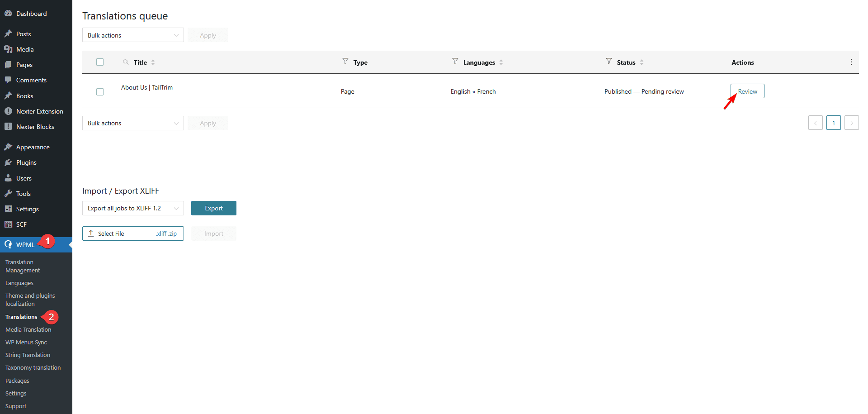
Task: Click the Review button for About Us
Action: [x=747, y=91]
